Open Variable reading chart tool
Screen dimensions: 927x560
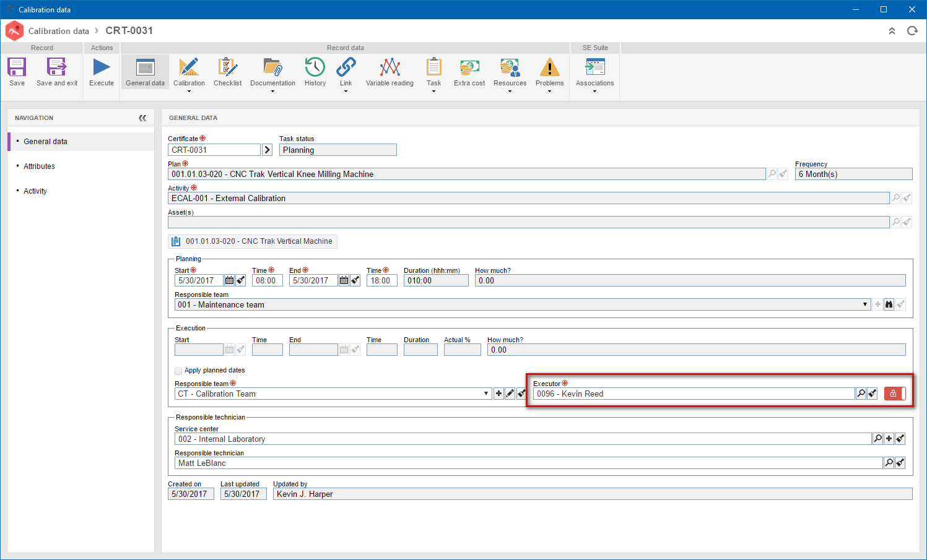coord(390,72)
